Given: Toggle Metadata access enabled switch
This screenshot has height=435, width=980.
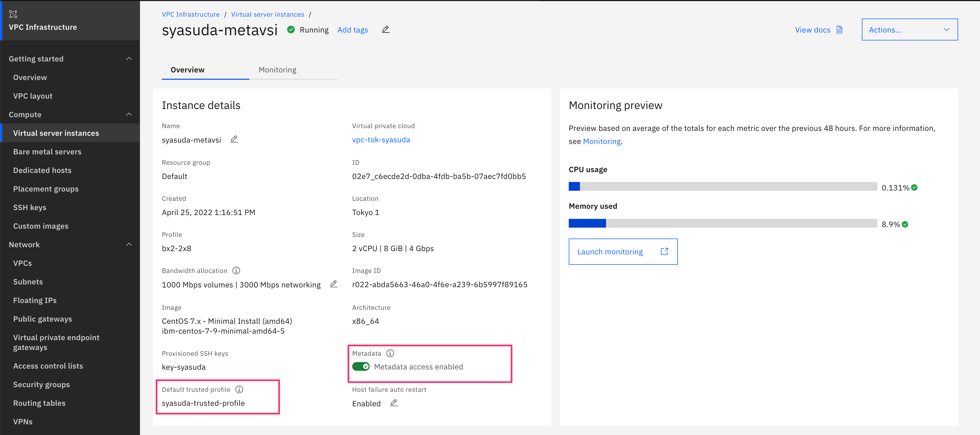Looking at the screenshot, I should click(361, 367).
